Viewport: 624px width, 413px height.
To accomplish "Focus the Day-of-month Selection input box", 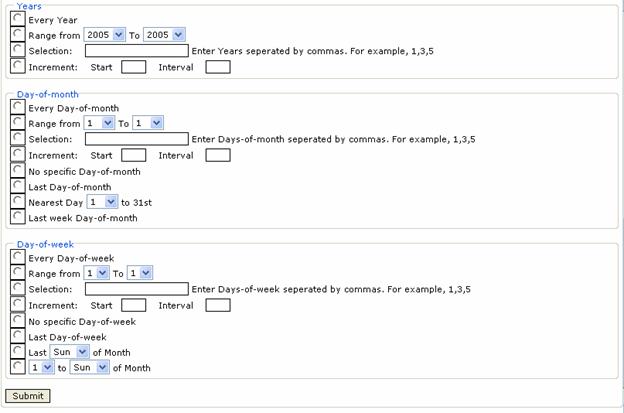I will click(136, 139).
